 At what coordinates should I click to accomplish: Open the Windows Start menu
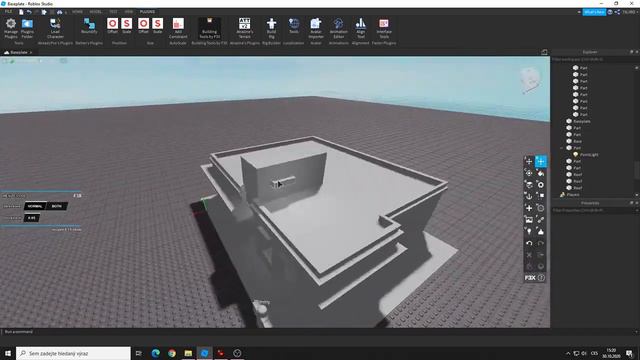click(8, 353)
